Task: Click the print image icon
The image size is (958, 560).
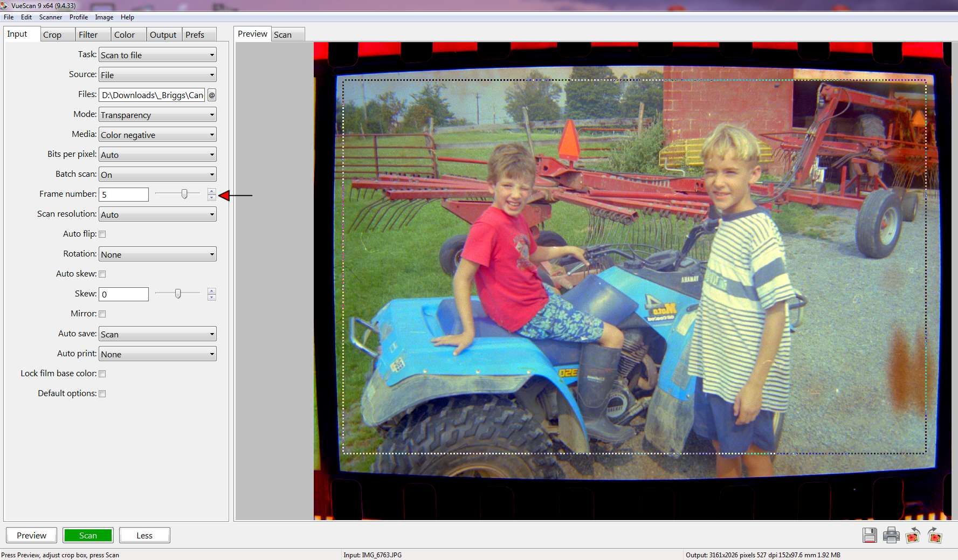Action: click(892, 535)
